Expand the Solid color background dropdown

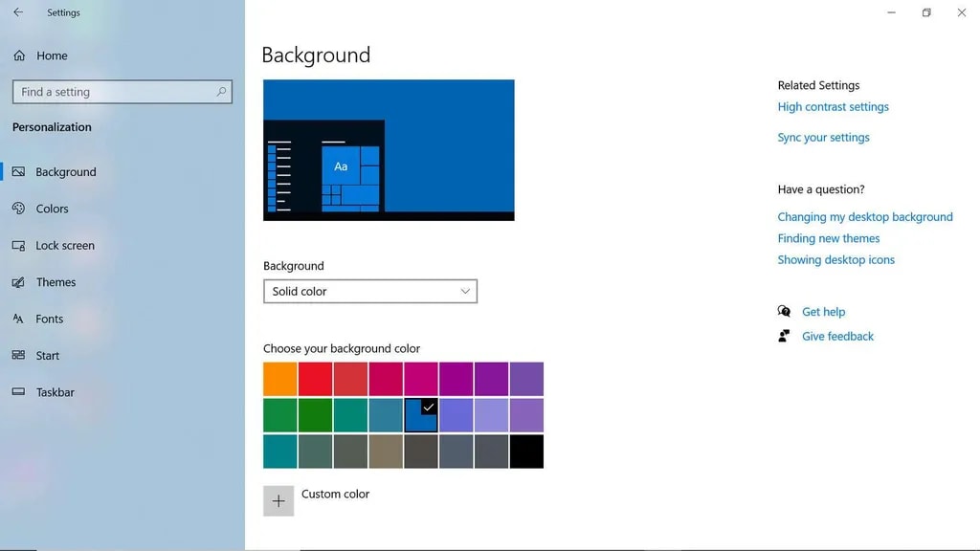(369, 292)
